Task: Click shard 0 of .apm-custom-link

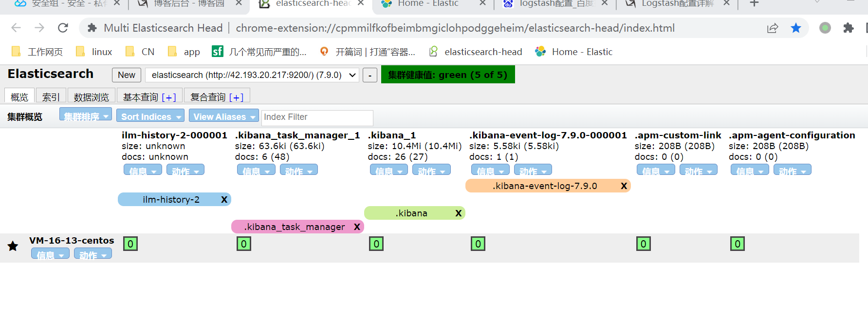Action: [644, 244]
